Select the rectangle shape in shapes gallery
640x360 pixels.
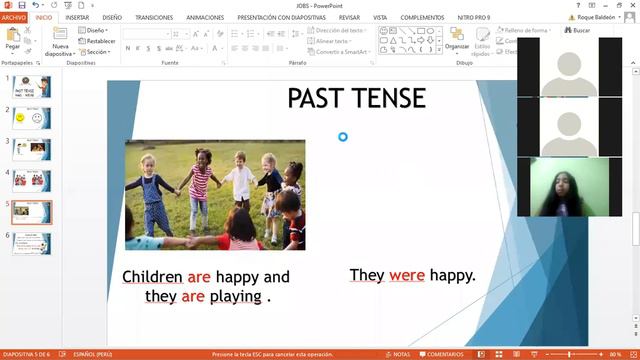(421, 31)
